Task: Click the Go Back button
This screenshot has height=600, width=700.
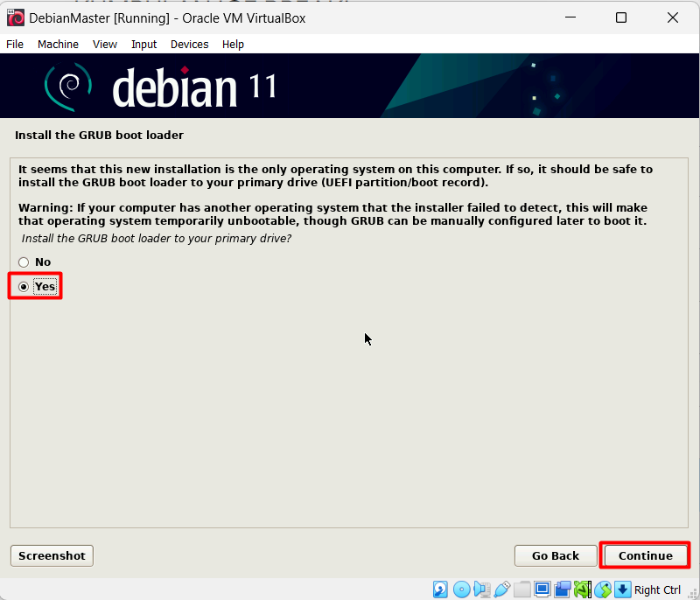Action: point(556,555)
